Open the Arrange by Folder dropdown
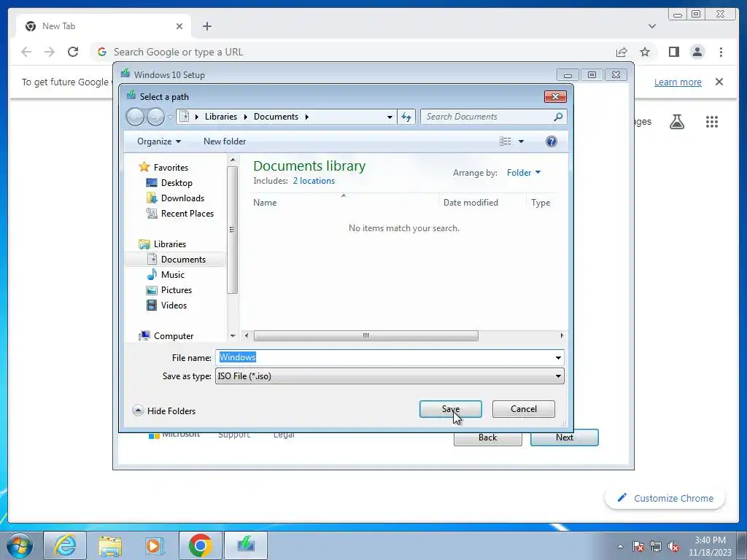Viewport: 747px width, 560px height. pyautogui.click(x=523, y=172)
